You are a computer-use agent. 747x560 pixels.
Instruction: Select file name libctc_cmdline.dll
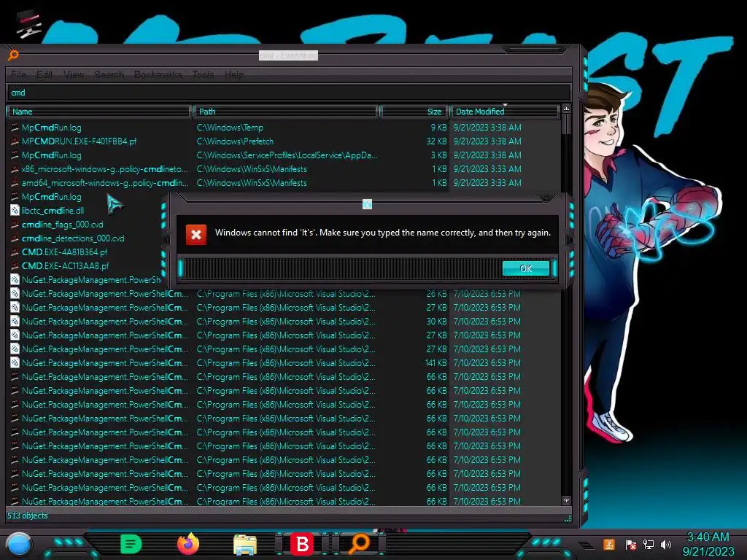tap(53, 211)
